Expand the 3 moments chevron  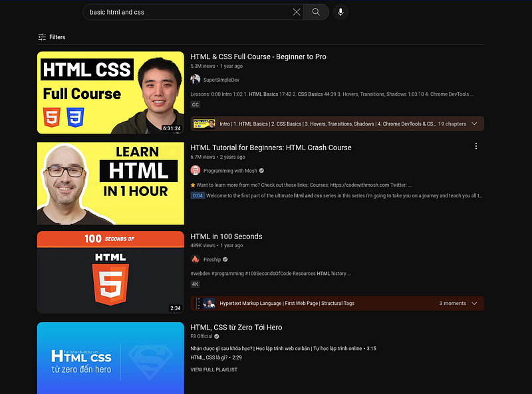tap(474, 304)
